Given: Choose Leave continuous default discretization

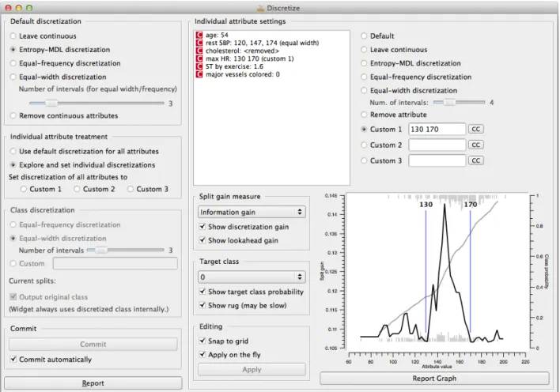Looking at the screenshot, I should [x=13, y=36].
